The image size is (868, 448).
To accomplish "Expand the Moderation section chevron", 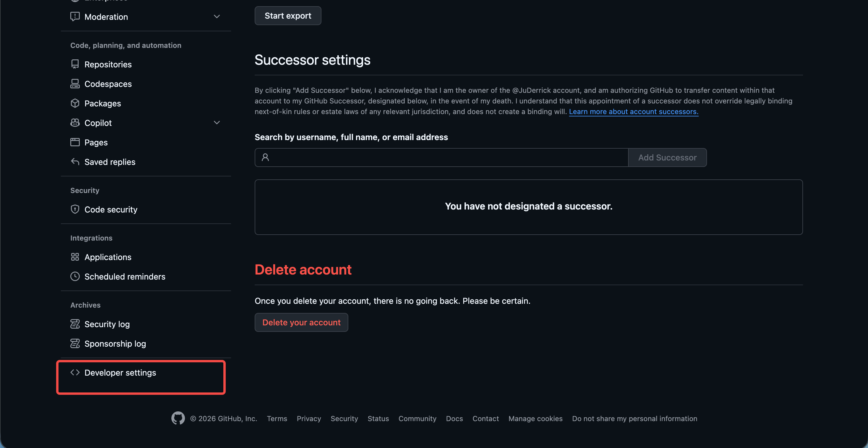I will click(217, 17).
